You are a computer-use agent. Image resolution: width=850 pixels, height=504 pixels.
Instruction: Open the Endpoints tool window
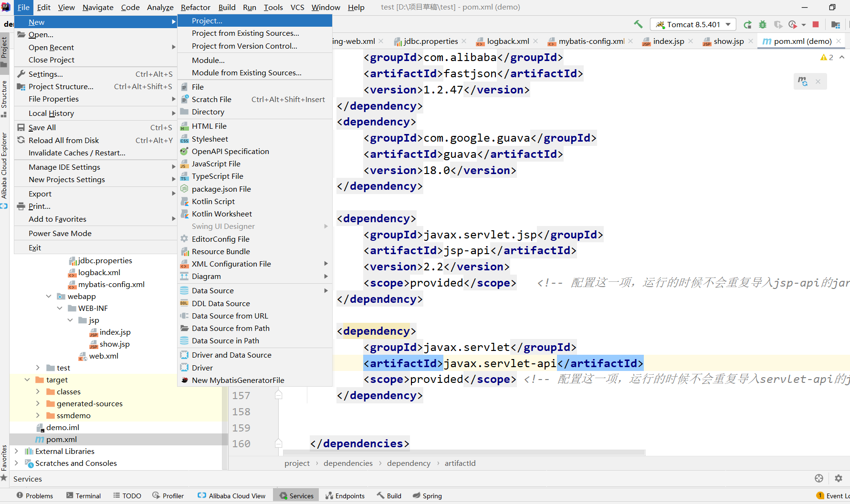345,496
